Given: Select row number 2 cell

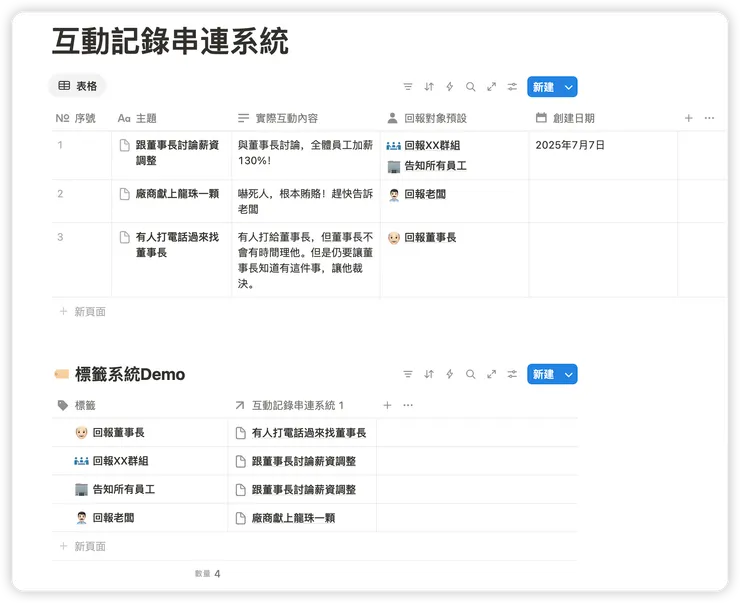Looking at the screenshot, I should pyautogui.click(x=82, y=201).
